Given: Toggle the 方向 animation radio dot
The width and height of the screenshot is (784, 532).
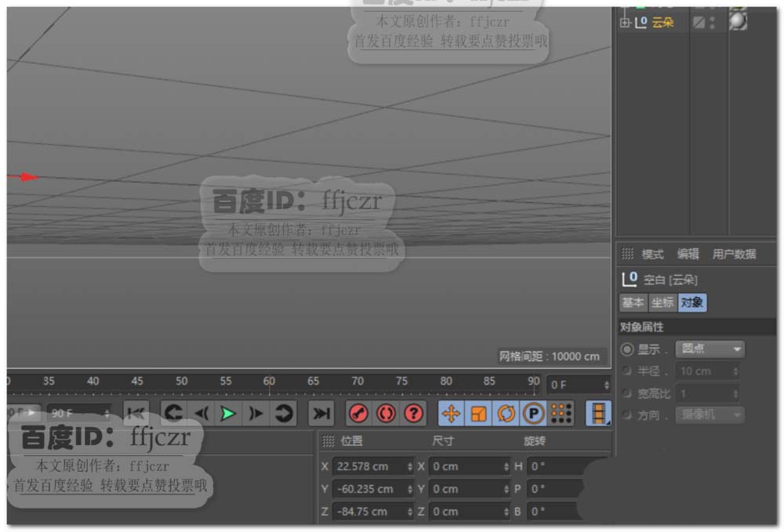Looking at the screenshot, I should pyautogui.click(x=626, y=414).
